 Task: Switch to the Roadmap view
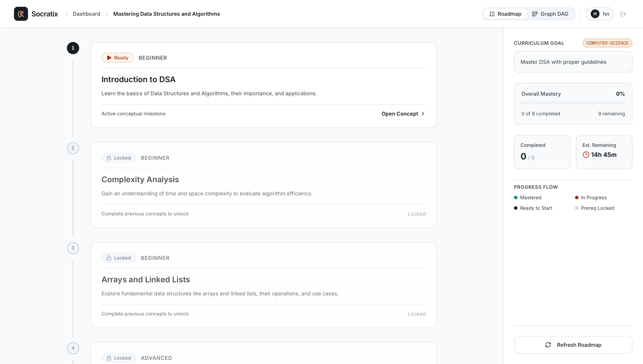coord(505,14)
